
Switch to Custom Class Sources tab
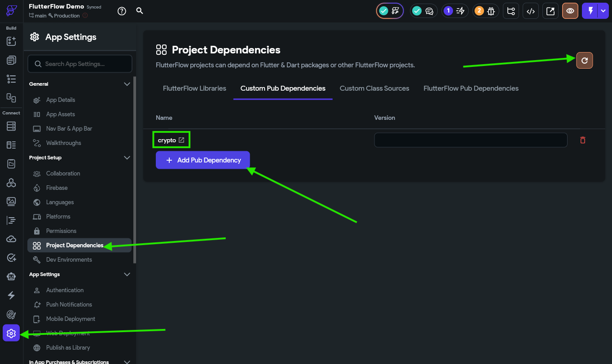[374, 88]
